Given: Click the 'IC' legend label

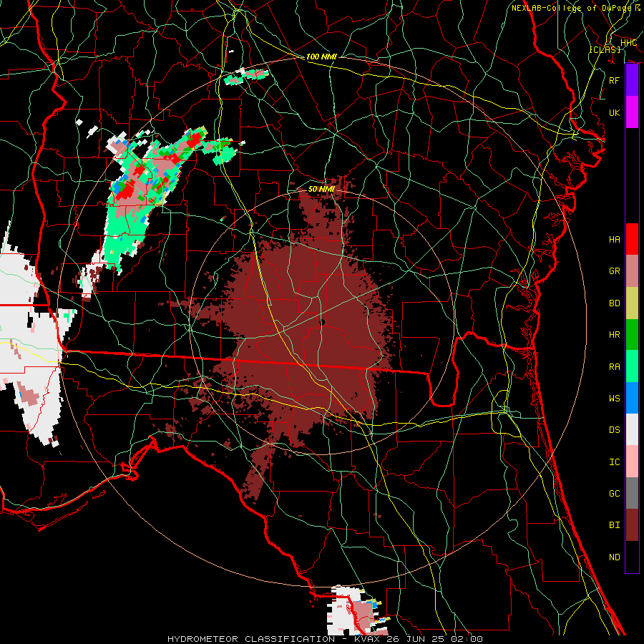Looking at the screenshot, I should 614,462.
